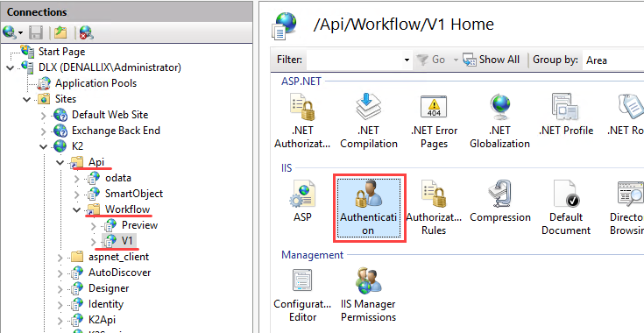Click the create new connection toolbar icon
Viewport: 644px width, 333px height.
pyautogui.click(x=9, y=32)
